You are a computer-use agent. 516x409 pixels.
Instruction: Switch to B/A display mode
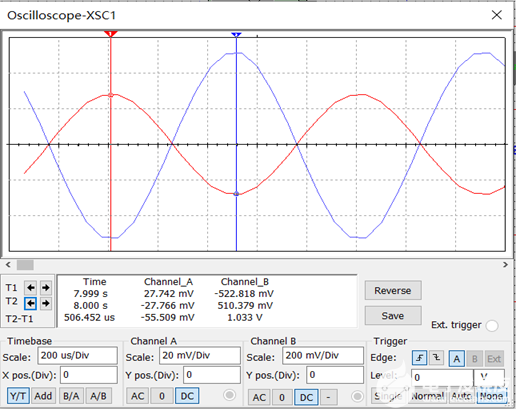(71, 396)
